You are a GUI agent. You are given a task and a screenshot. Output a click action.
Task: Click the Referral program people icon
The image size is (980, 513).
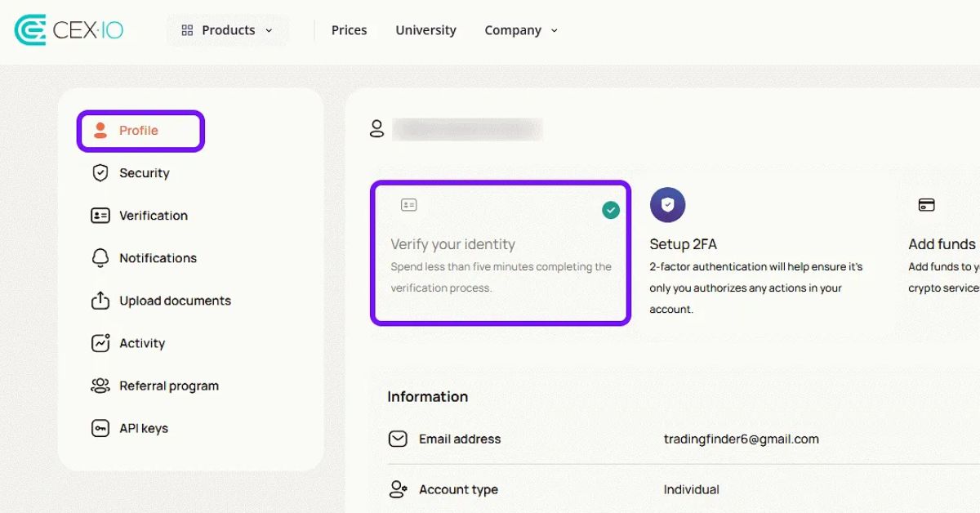coord(100,386)
